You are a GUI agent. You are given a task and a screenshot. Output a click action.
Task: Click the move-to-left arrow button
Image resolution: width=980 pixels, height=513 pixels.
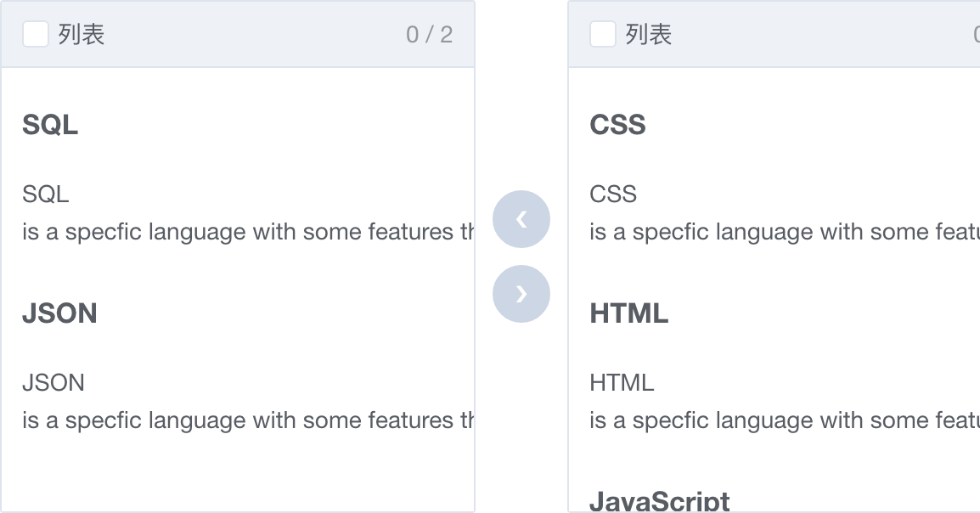521,219
